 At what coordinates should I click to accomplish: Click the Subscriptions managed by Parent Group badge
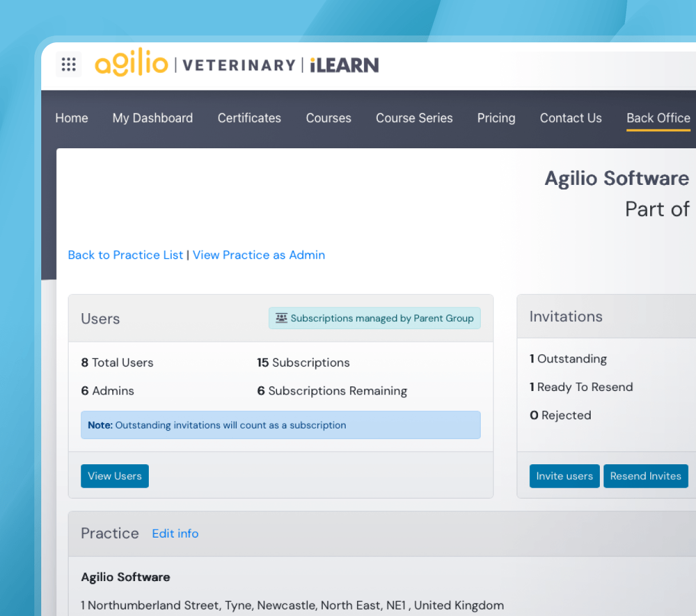coord(374,318)
